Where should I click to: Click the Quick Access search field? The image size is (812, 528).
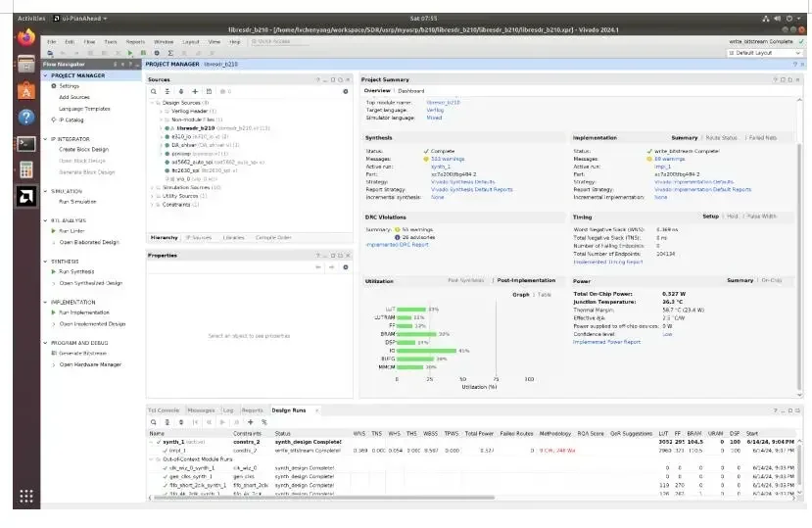(x=274, y=41)
